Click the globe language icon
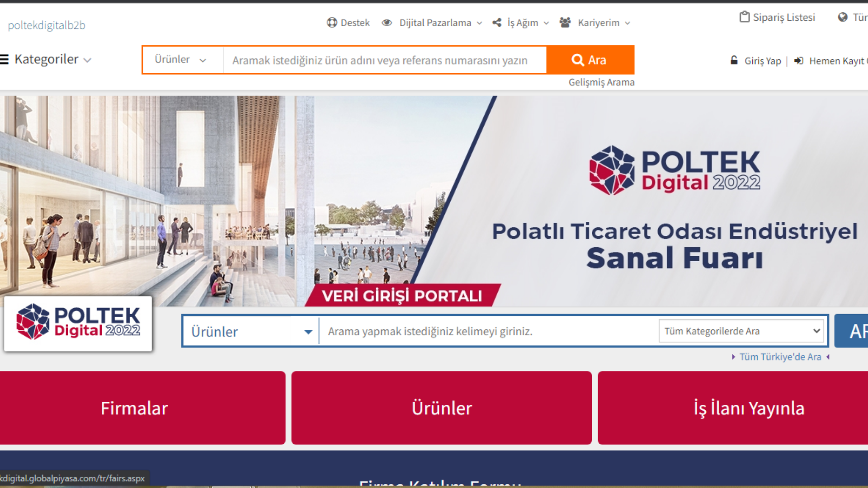The width and height of the screenshot is (868, 488). pos(843,17)
